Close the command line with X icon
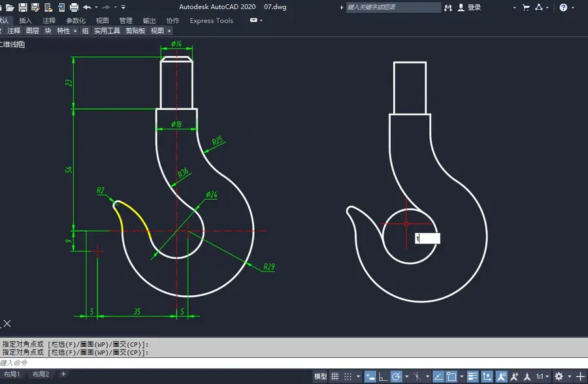 (7, 324)
